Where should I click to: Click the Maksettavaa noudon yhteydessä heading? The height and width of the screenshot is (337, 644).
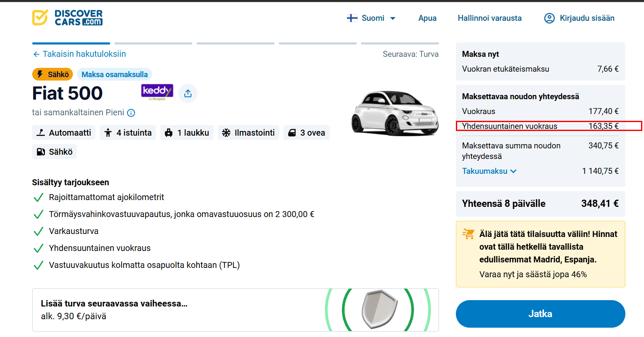pyautogui.click(x=521, y=96)
